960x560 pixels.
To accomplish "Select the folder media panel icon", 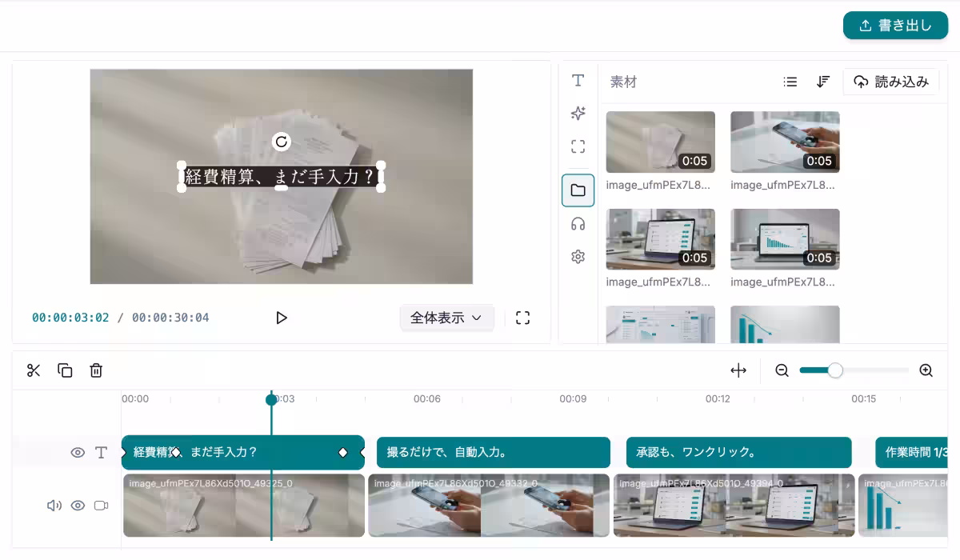I will coord(578,190).
